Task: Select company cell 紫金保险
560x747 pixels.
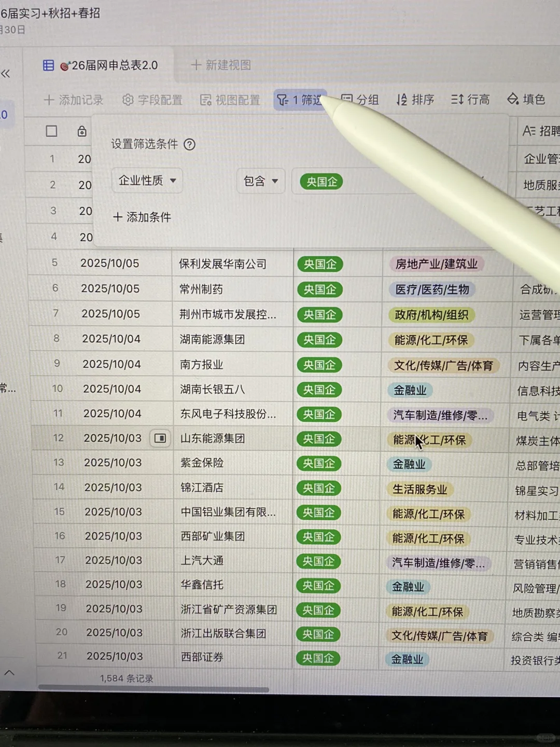Action: click(x=233, y=463)
